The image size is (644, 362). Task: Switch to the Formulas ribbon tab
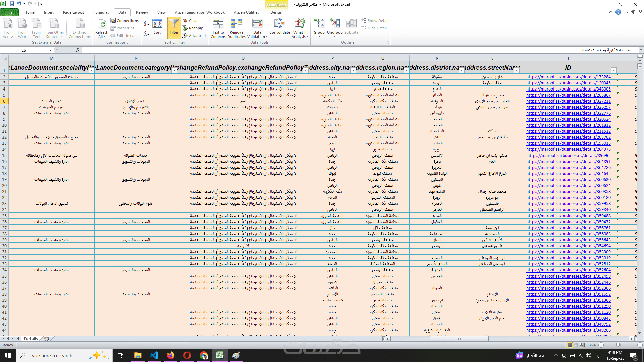pyautogui.click(x=101, y=12)
